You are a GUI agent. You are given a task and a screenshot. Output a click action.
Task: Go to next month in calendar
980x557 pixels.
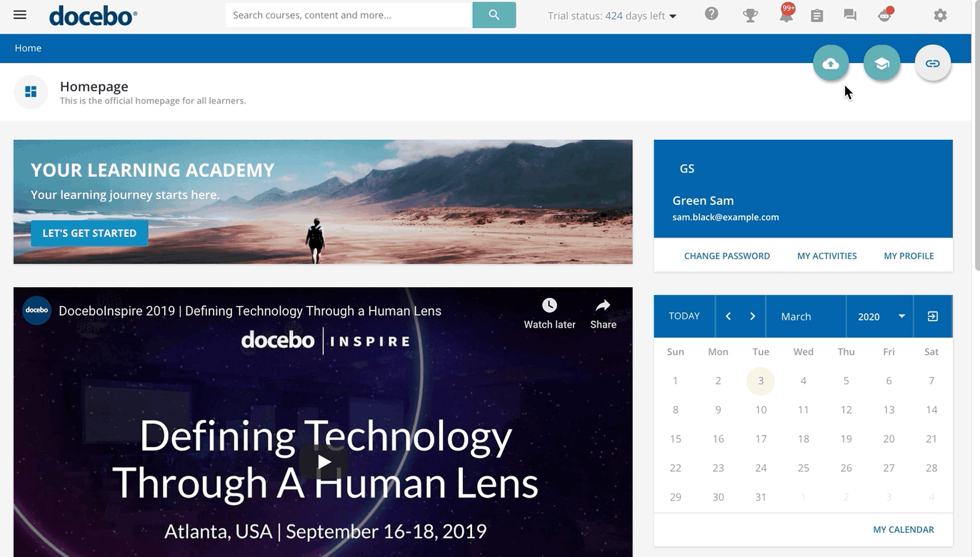752,316
